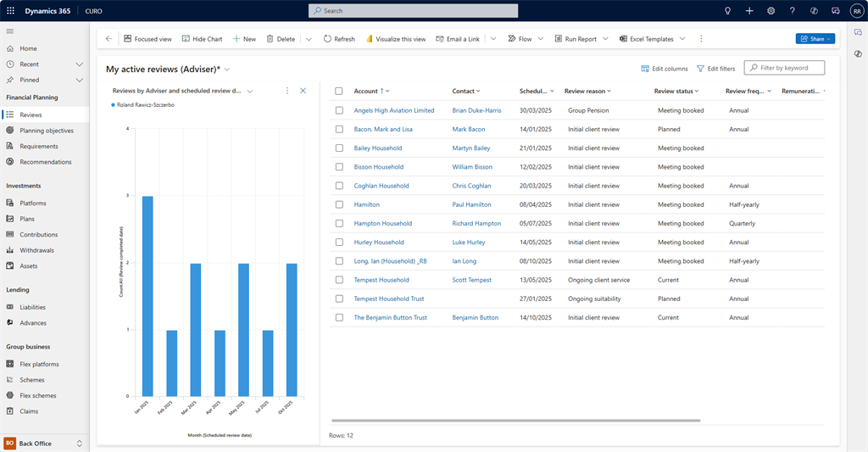Click the back arrow in toolbar
This screenshot has width=868, height=452.
(108, 39)
